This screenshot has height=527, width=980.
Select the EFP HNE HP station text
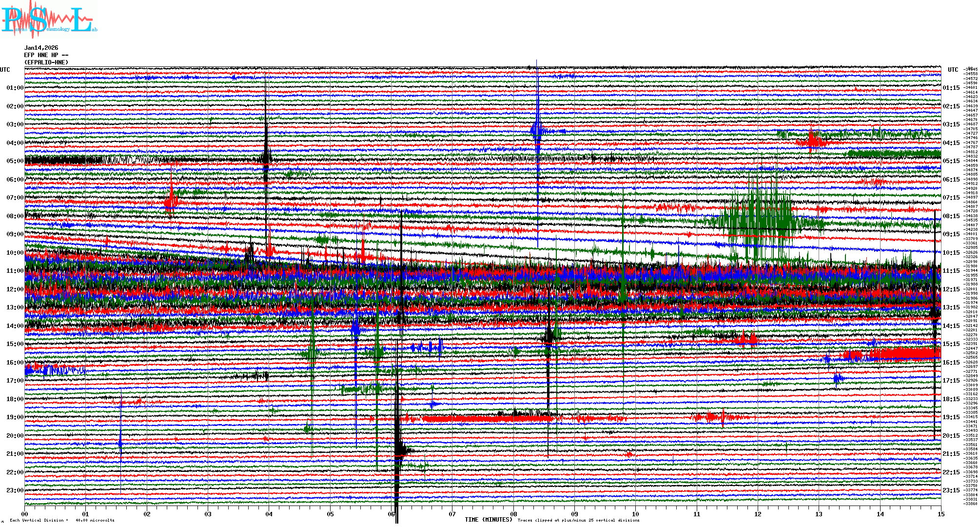46,55
